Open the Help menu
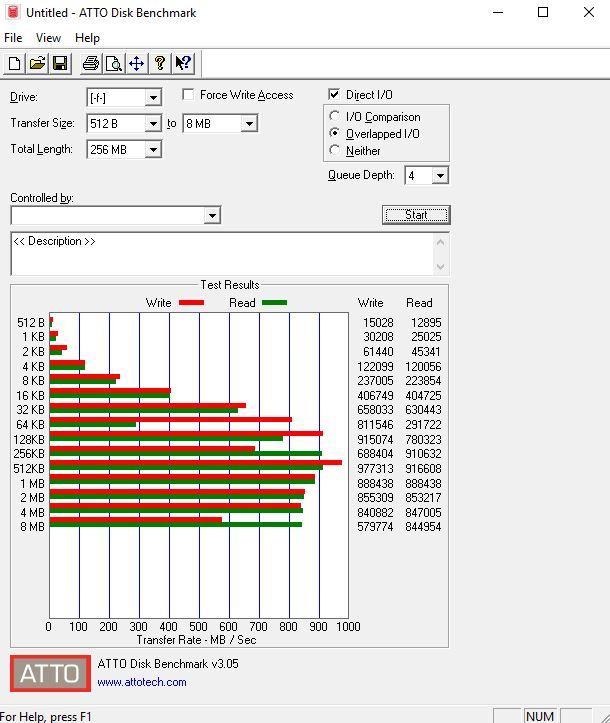This screenshot has width=610, height=723. click(87, 38)
